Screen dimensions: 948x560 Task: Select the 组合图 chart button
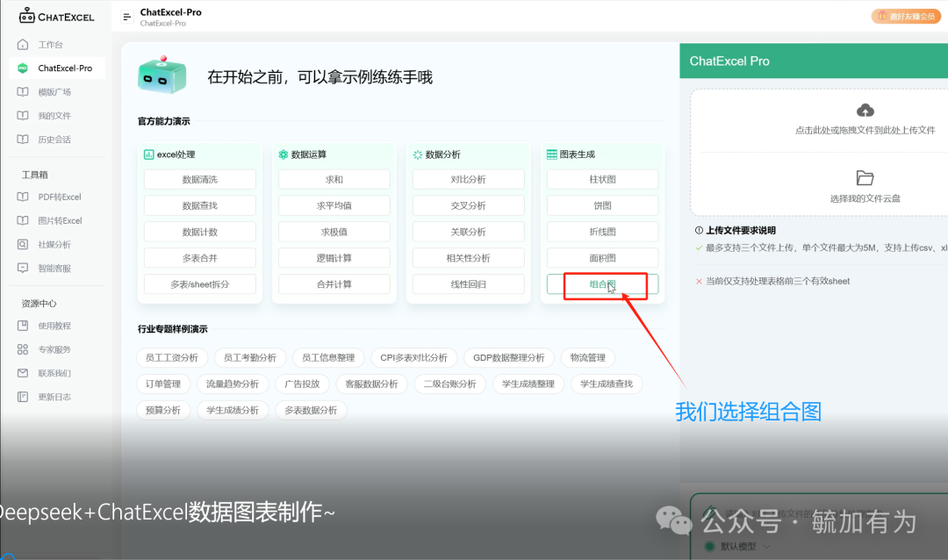603,284
